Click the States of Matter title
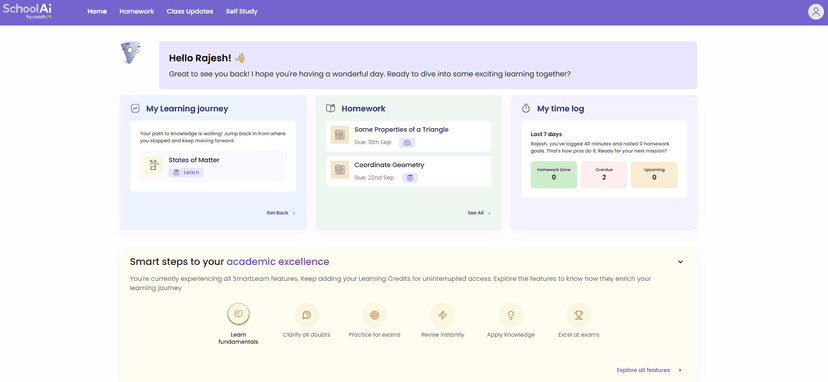Viewport: 828px width, 382px height. click(194, 160)
